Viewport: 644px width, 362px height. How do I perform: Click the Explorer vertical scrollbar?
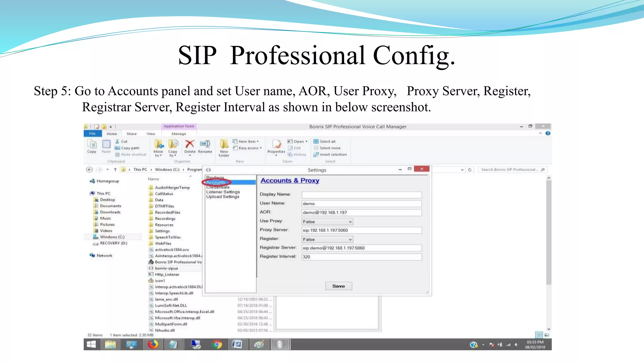[549, 233]
